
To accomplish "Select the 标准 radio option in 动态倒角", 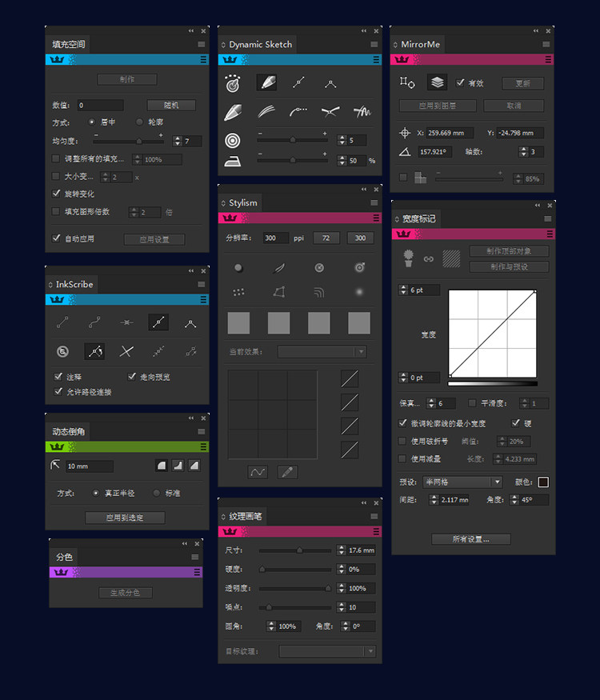I will (x=156, y=493).
